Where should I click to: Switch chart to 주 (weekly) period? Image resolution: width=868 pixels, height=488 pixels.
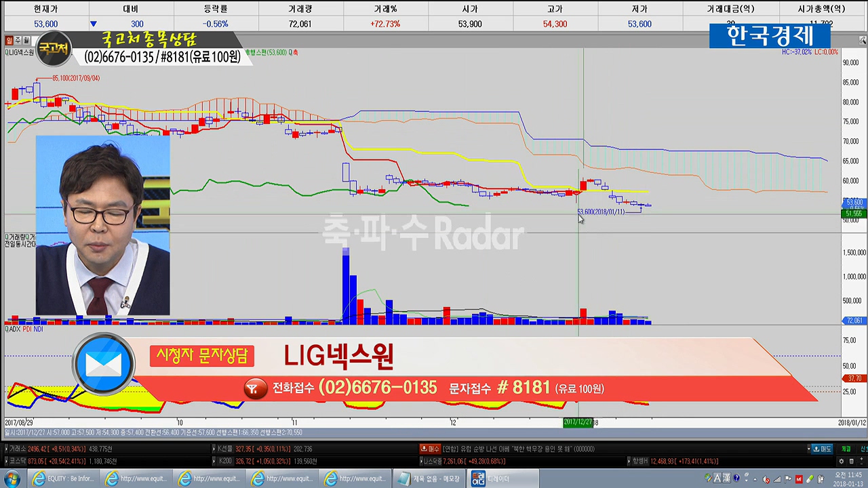coord(18,41)
